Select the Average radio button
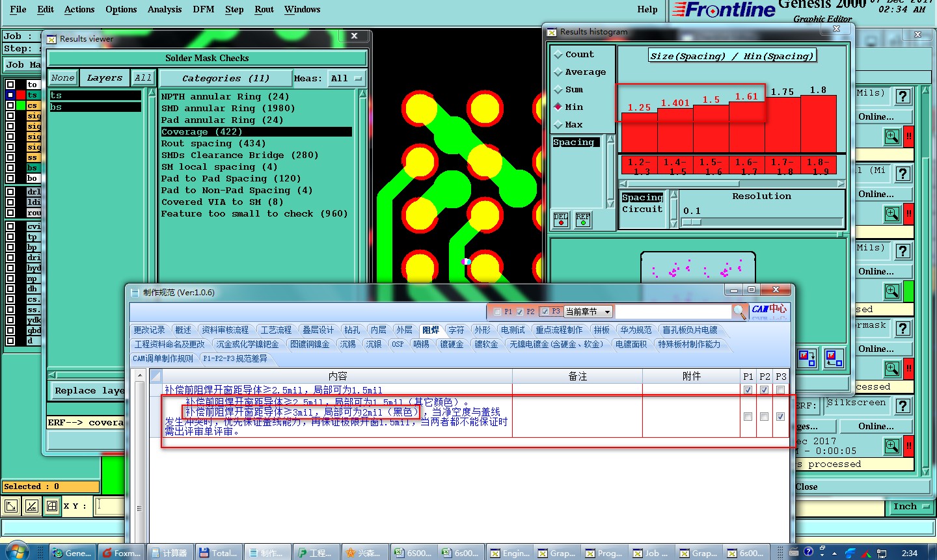The height and width of the screenshot is (560, 937). [x=558, y=72]
